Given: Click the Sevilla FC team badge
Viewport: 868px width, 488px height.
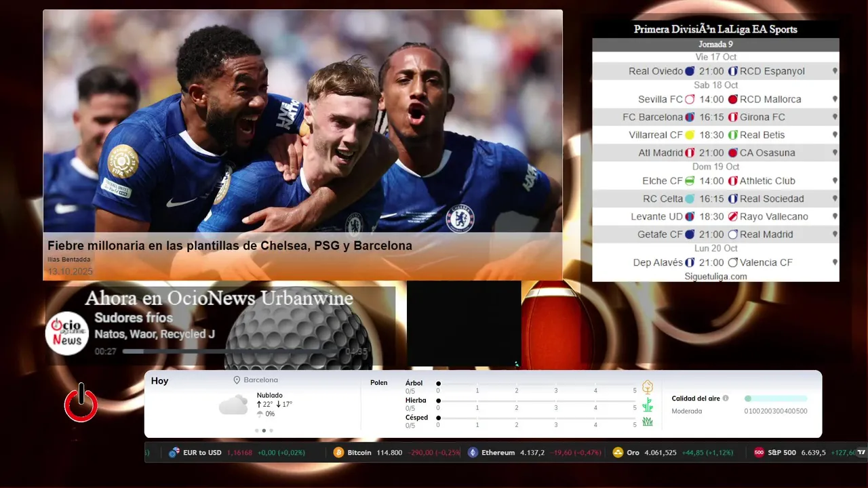Looking at the screenshot, I should pyautogui.click(x=690, y=100).
